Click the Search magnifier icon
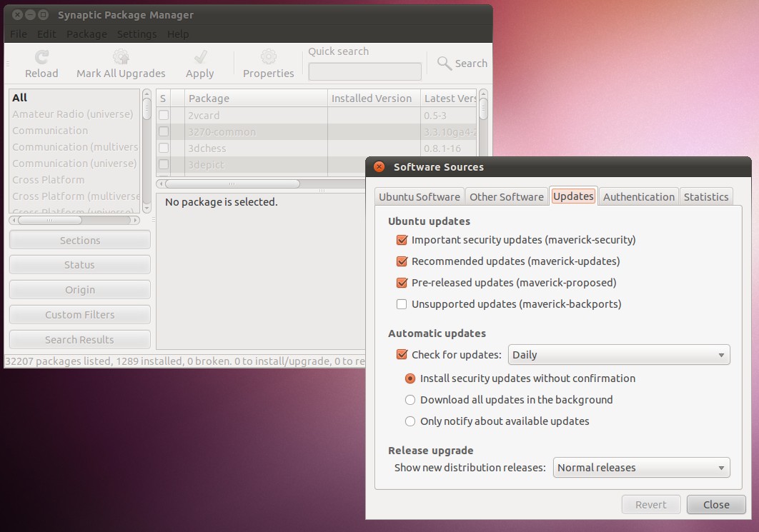 pyautogui.click(x=445, y=64)
